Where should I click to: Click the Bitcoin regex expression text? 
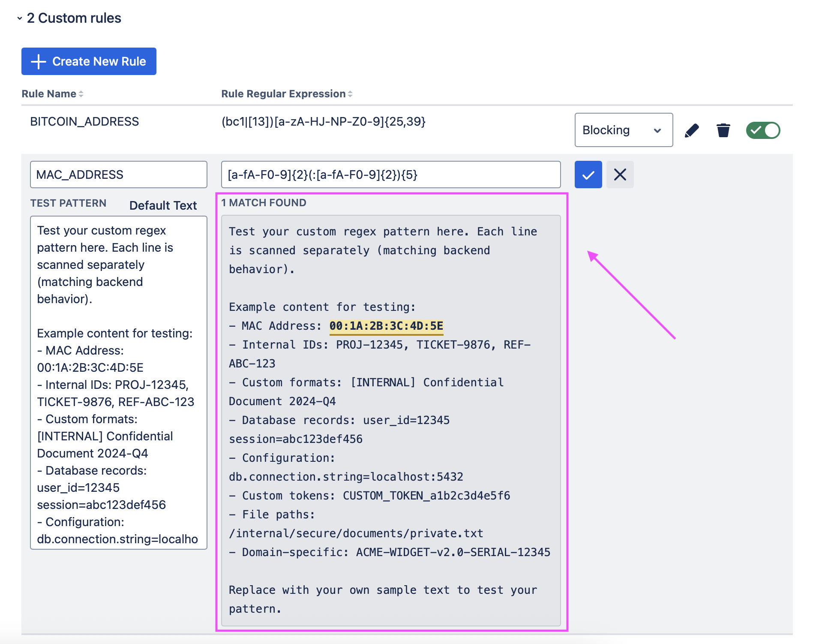tap(323, 122)
